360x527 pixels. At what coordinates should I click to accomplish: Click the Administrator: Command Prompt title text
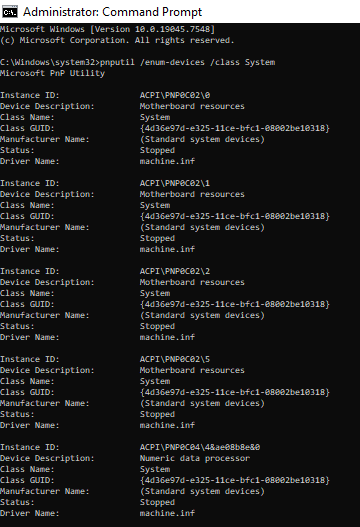pyautogui.click(x=112, y=12)
